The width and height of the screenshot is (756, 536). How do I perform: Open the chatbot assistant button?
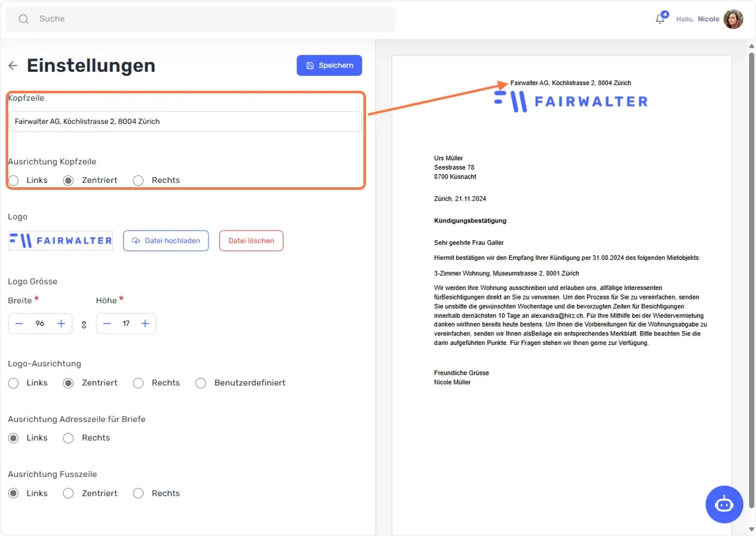coord(724,504)
